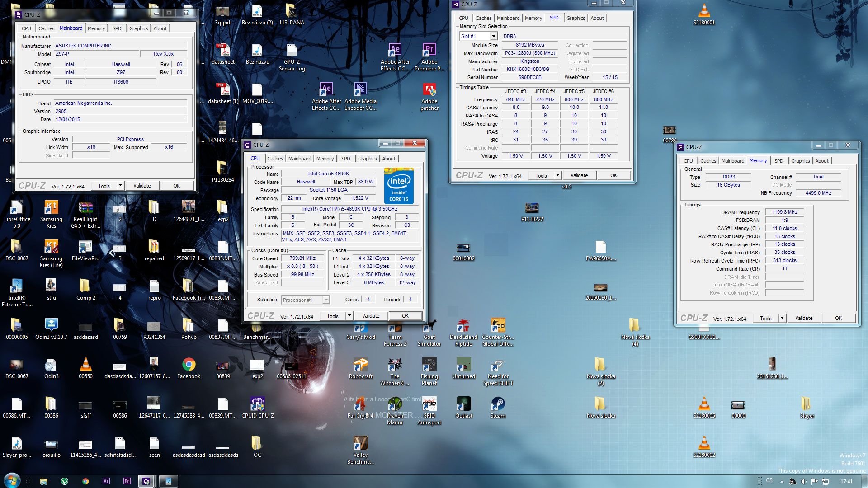
Task: Expand Tools dropdown arrow in Memory CPU-Z window
Action: point(782,318)
